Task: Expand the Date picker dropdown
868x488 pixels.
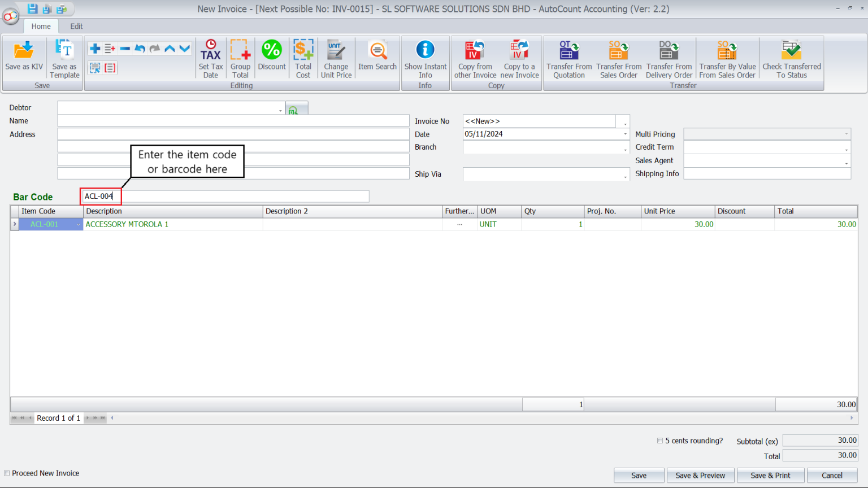Action: click(x=624, y=134)
